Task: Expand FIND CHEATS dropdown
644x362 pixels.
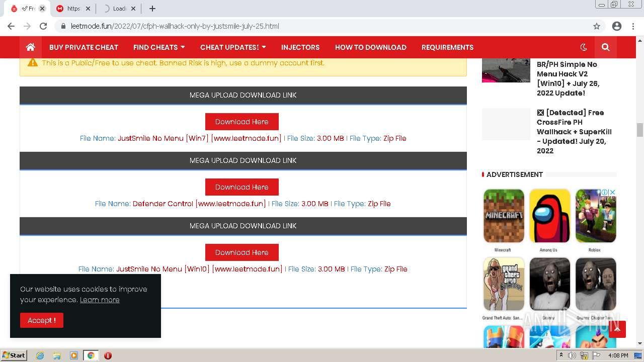Action: 159,47
